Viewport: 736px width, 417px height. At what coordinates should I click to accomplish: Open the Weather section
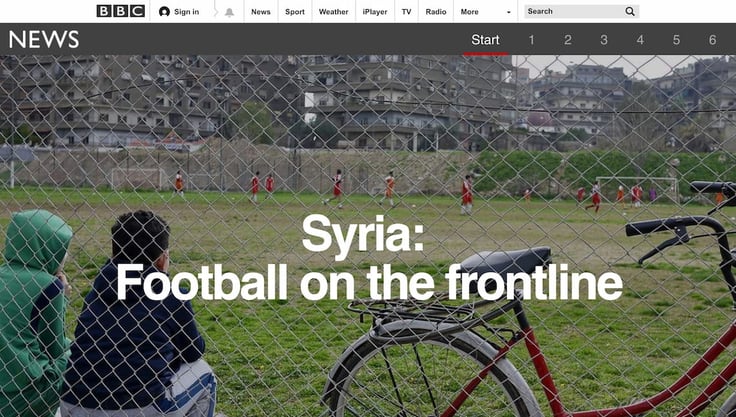click(x=333, y=12)
